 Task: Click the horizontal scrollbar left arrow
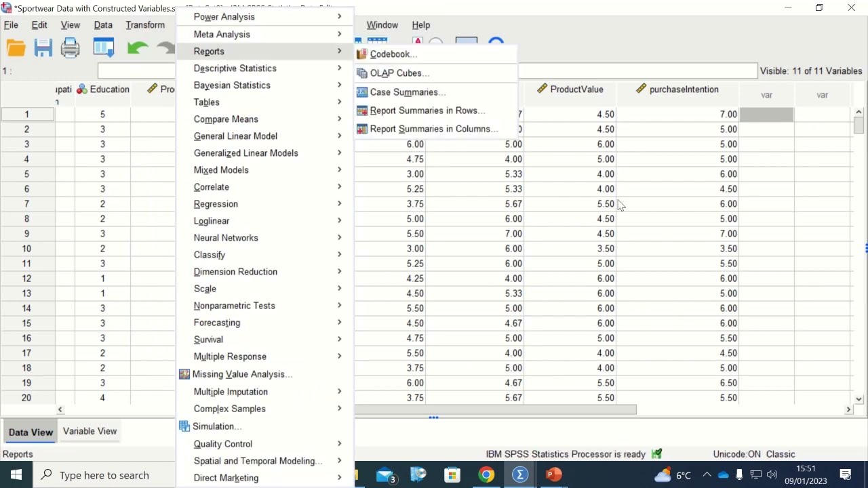[60, 409]
